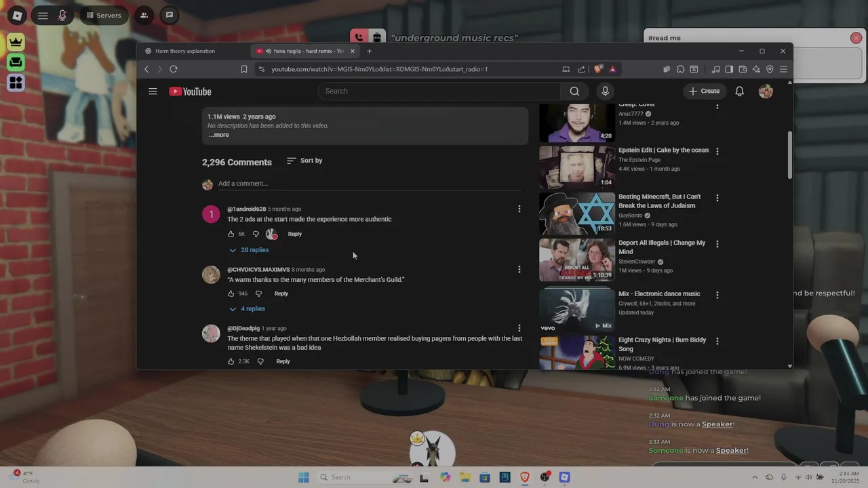
Task: Select the hava nagila hard remix tab
Action: click(304, 51)
